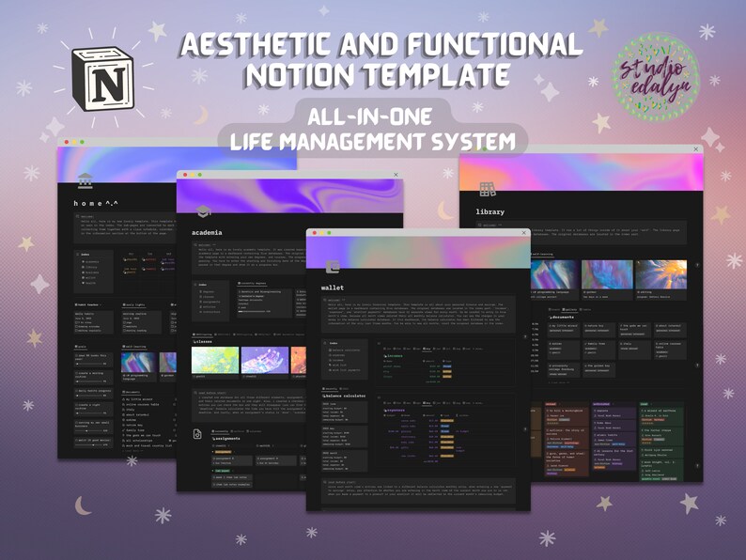This screenshot has height=560, width=746.
Task: Open the 'balance calculator' heading in wallet
Action: point(345,396)
